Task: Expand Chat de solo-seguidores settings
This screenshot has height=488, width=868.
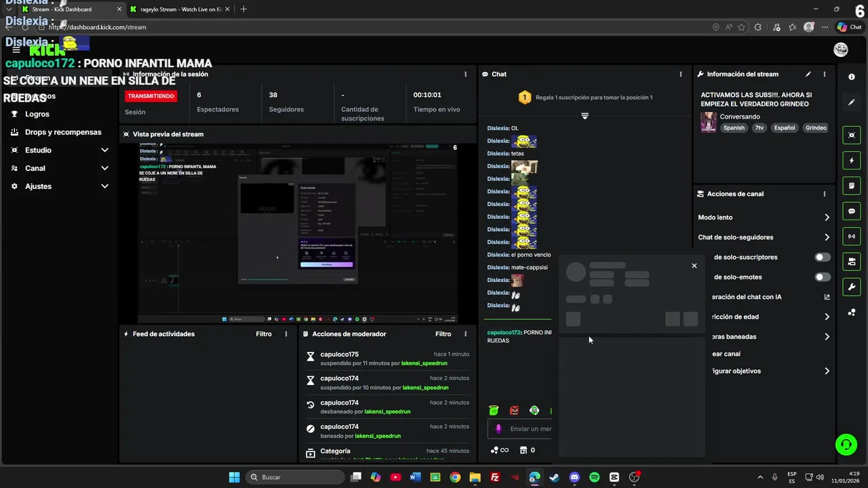Action: (x=827, y=237)
